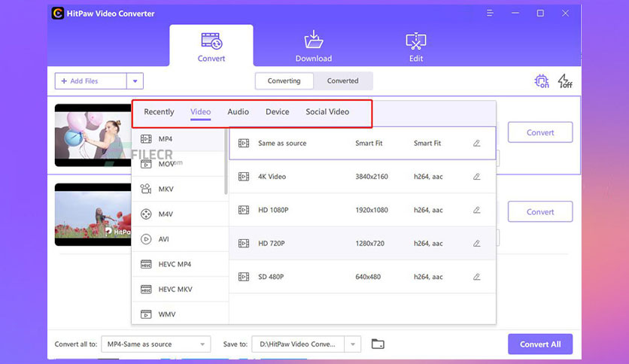Click film icon beside 4K Video
Screen dimensions: 629x364
click(244, 177)
